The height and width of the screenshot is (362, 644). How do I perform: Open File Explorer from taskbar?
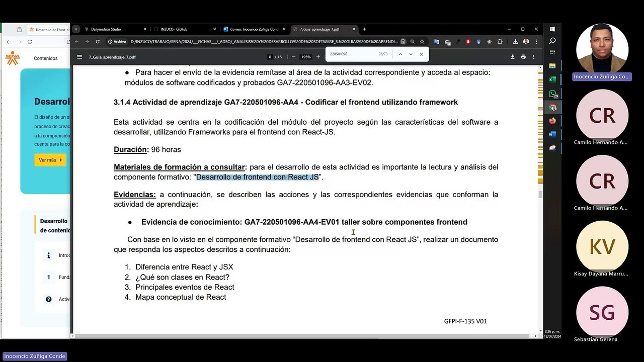tap(552, 66)
